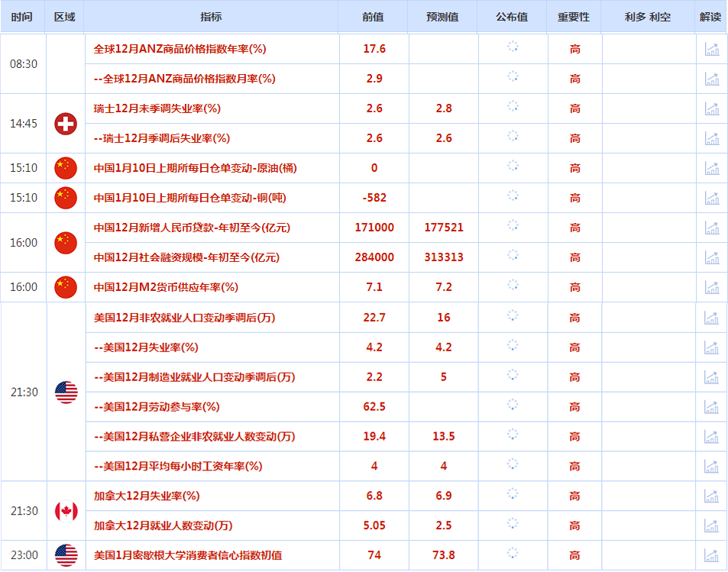Open chart icon for 中国12月M2货币供应年率
The height and width of the screenshot is (572, 728).
tap(712, 286)
